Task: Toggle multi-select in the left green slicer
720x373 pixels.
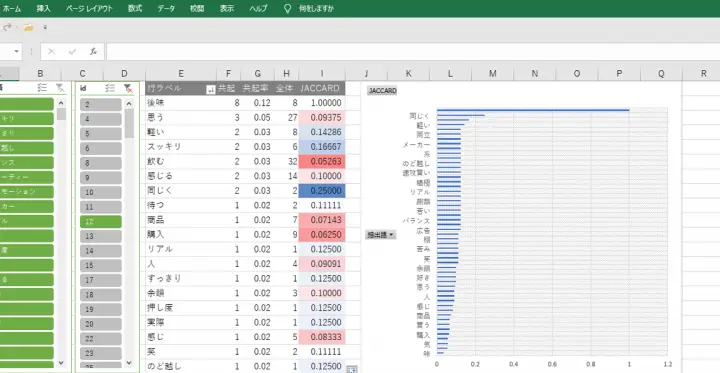Action: 42,88
